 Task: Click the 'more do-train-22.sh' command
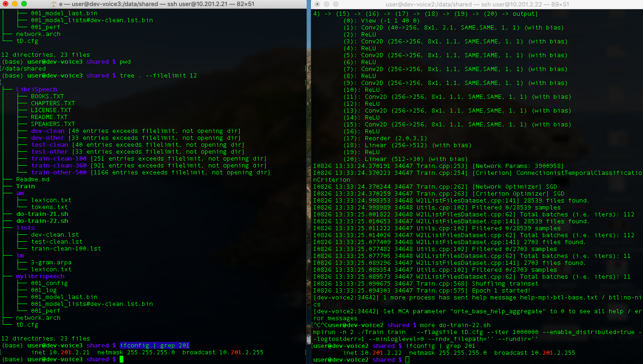455,325
